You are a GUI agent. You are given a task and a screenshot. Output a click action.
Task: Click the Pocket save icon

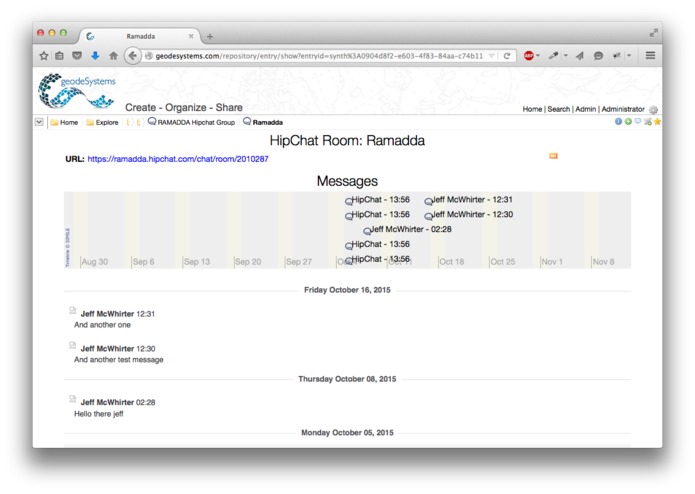[x=77, y=56]
